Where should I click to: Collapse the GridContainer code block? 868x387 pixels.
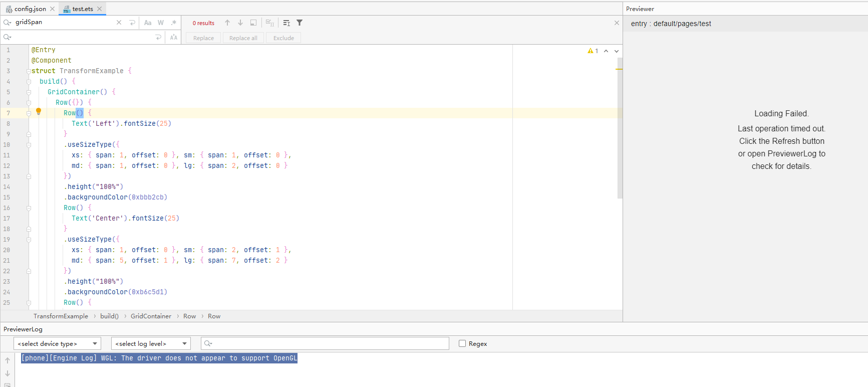[x=29, y=92]
